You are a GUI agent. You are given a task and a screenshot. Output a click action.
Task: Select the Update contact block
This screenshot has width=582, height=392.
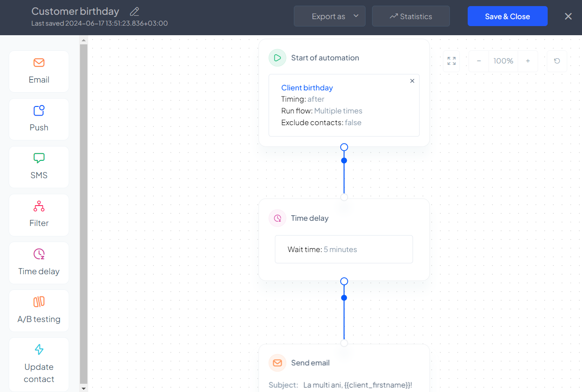(x=39, y=364)
